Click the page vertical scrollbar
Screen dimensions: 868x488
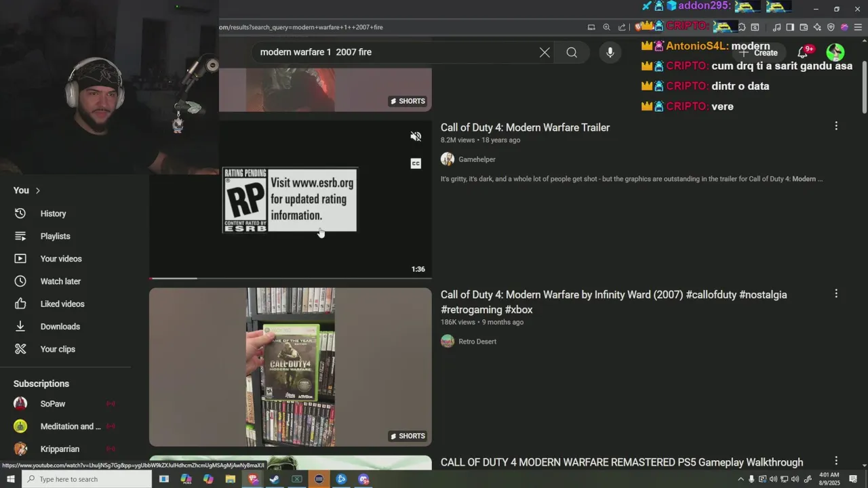[864, 88]
